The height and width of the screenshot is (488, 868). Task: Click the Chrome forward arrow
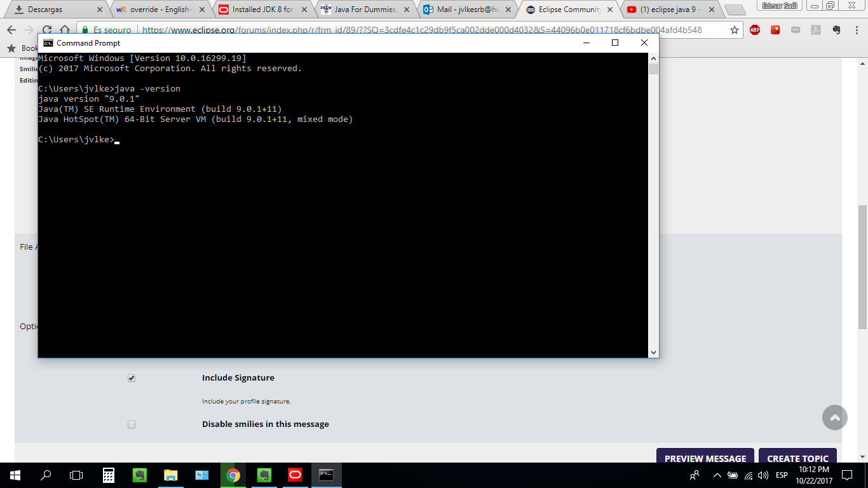[x=29, y=30]
